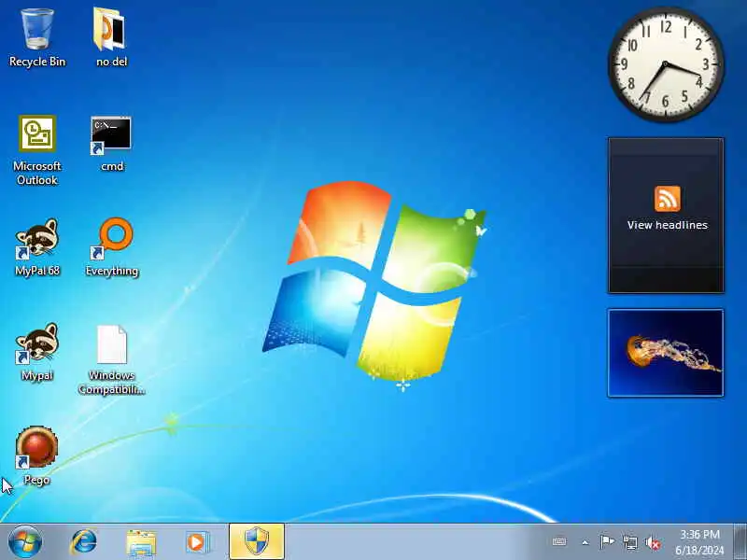
Task: Launch Internet Explorer from the taskbar
Action: (84, 542)
